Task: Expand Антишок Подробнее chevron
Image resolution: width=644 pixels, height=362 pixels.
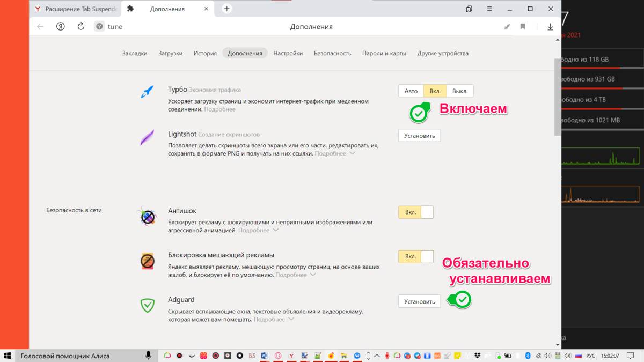Action: (x=275, y=230)
